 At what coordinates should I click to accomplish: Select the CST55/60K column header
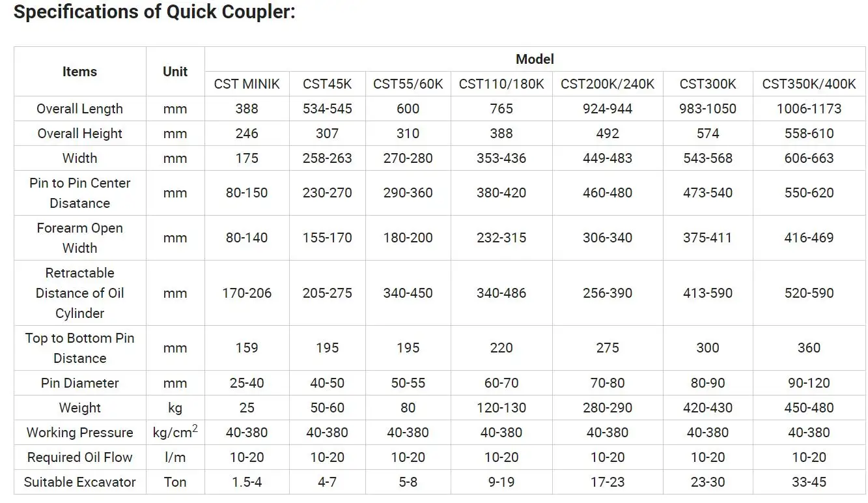click(408, 84)
